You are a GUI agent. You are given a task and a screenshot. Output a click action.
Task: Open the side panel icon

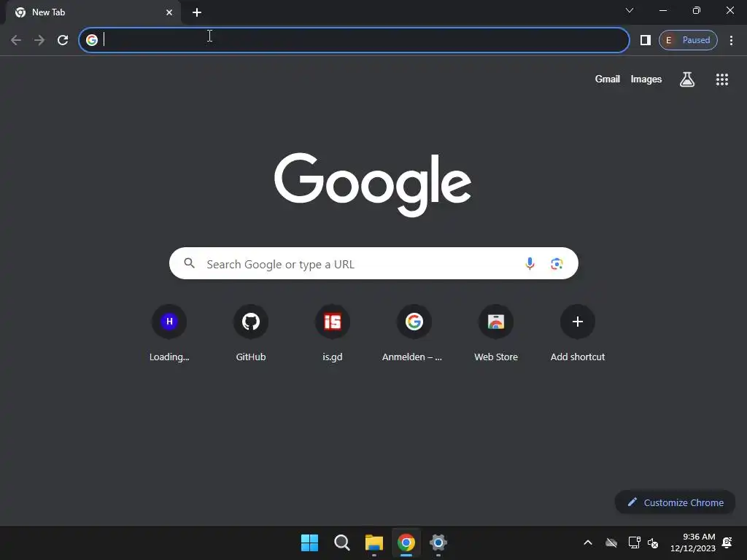coord(645,40)
